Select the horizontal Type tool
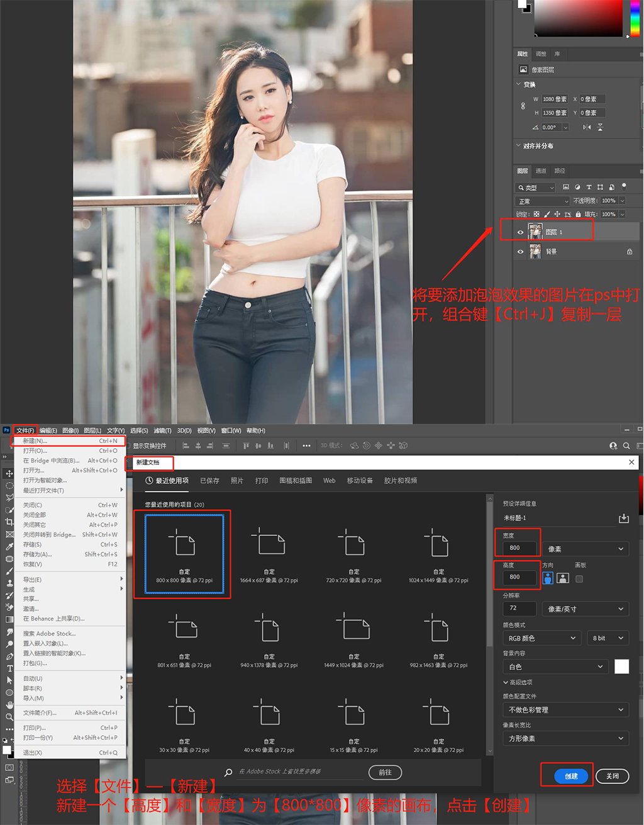The image size is (644, 825). coord(9,668)
